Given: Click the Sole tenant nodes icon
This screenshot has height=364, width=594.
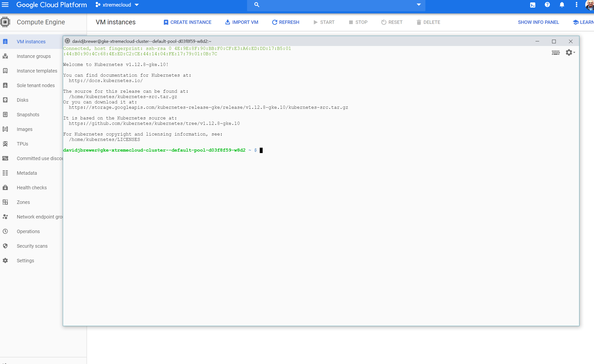Looking at the screenshot, I should tap(5, 85).
